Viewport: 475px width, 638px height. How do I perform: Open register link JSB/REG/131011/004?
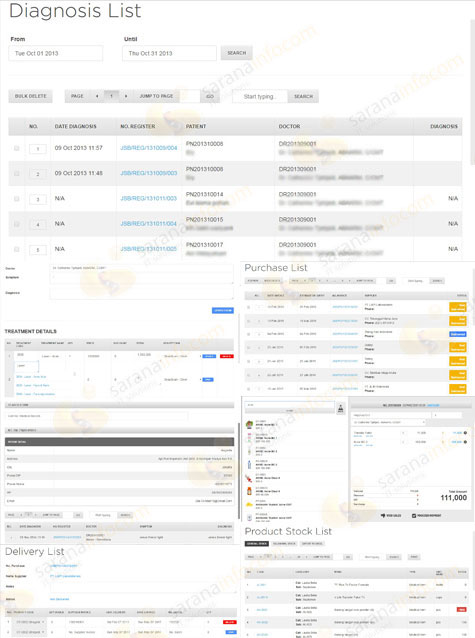click(149, 224)
